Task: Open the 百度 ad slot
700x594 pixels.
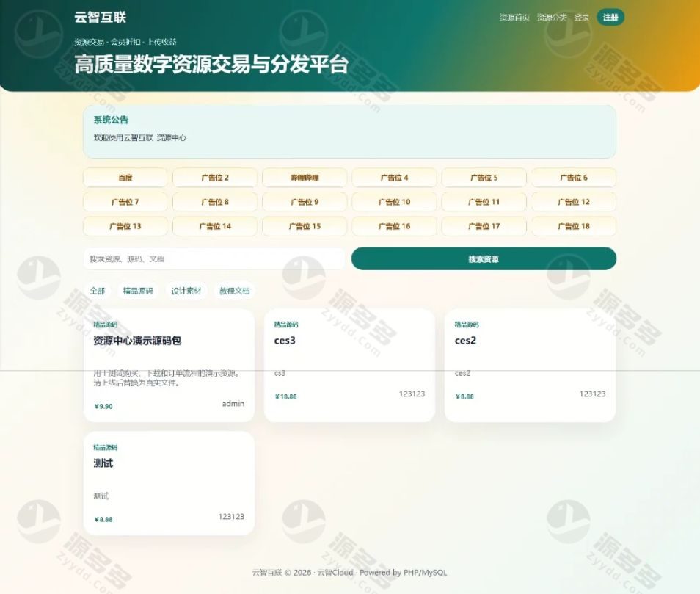Action: (x=125, y=178)
